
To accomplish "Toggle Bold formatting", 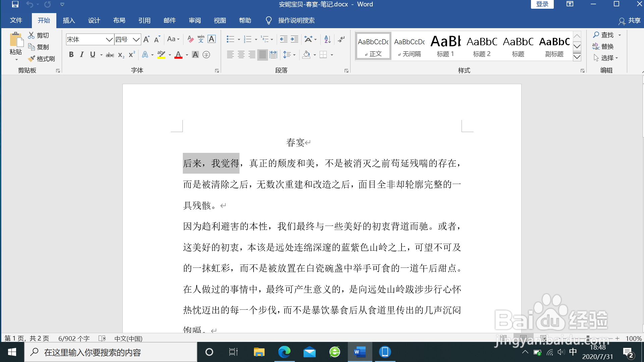I will tap(71, 55).
